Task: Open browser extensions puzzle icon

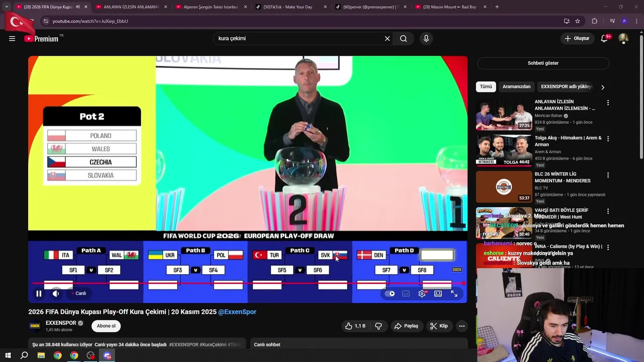Action: pyautogui.click(x=595, y=21)
